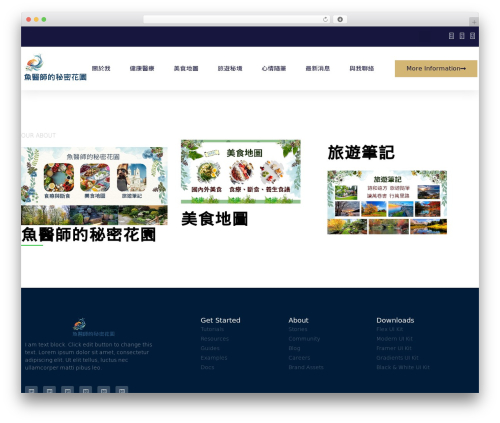Click the Downloads footer heading
The image size is (500, 423).
point(395,320)
